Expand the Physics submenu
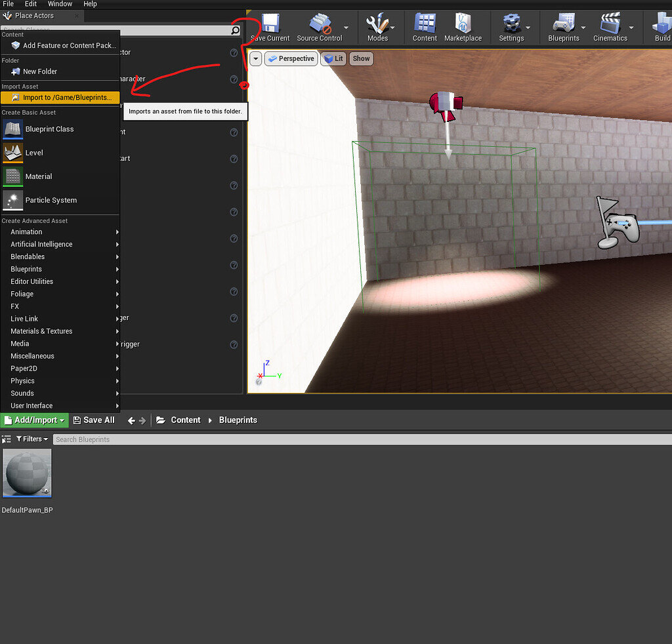Image resolution: width=672 pixels, height=644 pixels. 60,380
